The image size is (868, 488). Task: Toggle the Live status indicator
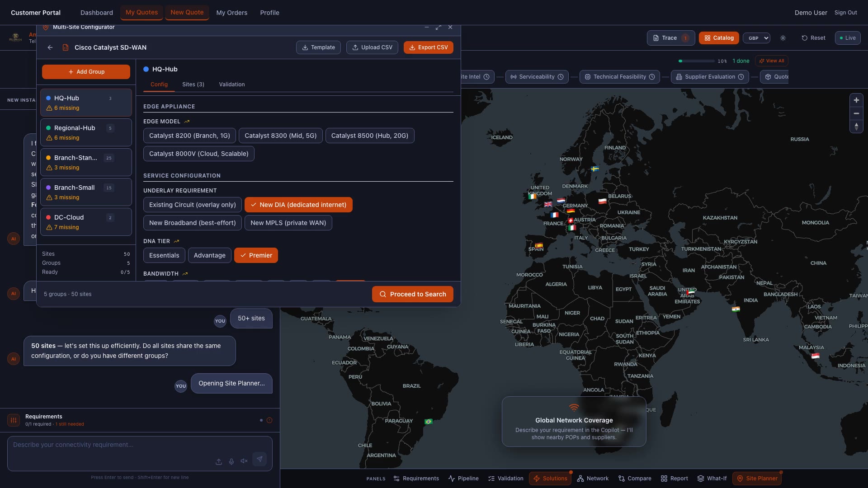tap(848, 38)
